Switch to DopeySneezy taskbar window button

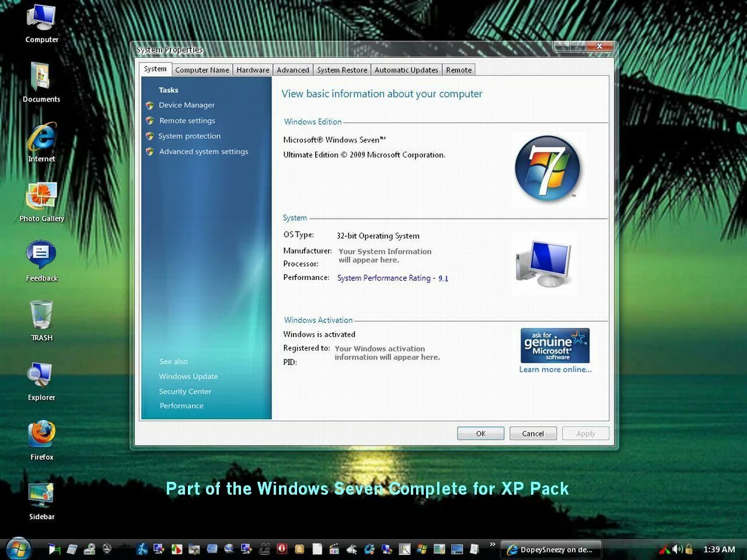[551, 549]
